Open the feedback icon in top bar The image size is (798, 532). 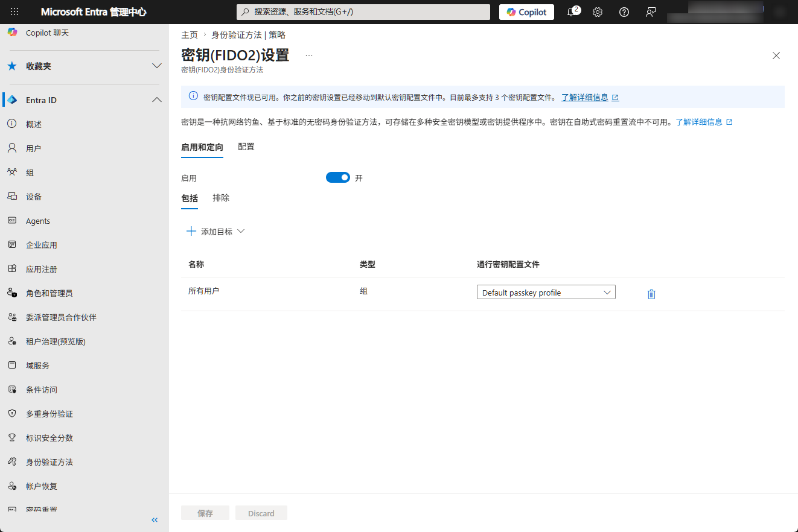point(651,12)
